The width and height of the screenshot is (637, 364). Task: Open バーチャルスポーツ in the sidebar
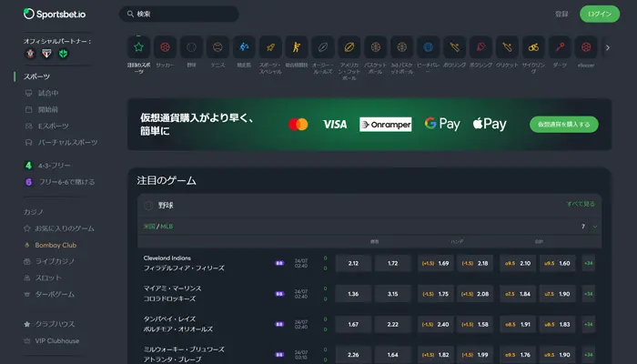[61, 142]
